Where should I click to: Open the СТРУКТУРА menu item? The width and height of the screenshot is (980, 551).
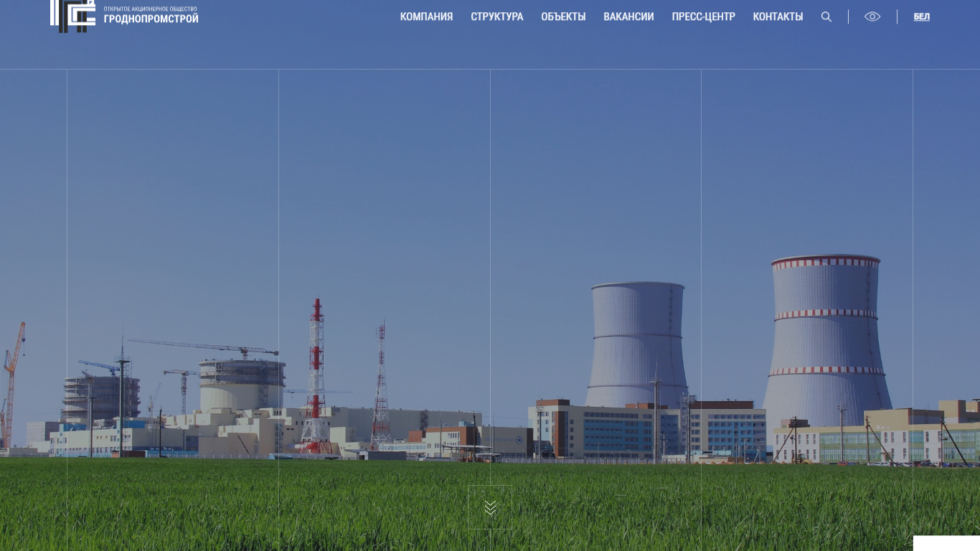click(x=496, y=17)
